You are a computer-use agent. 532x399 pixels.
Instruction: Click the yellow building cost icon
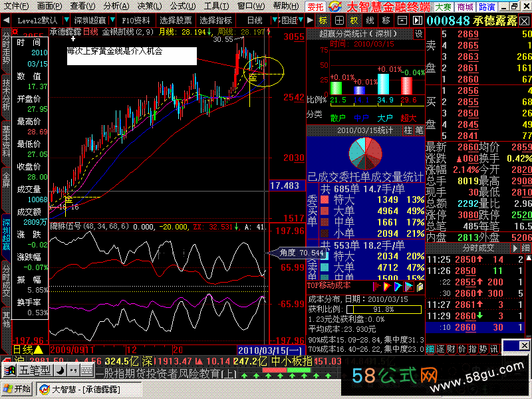[420, 287]
